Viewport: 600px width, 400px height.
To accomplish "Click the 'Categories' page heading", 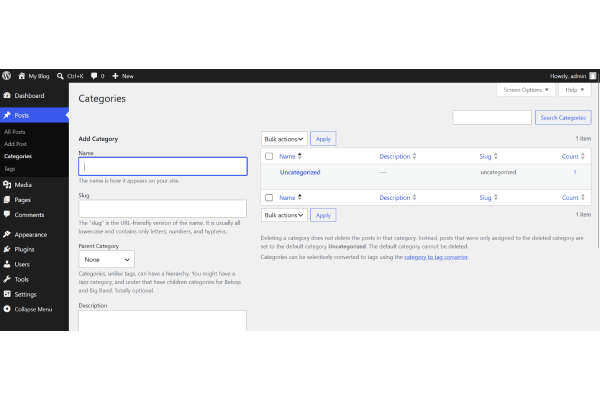I will point(102,99).
